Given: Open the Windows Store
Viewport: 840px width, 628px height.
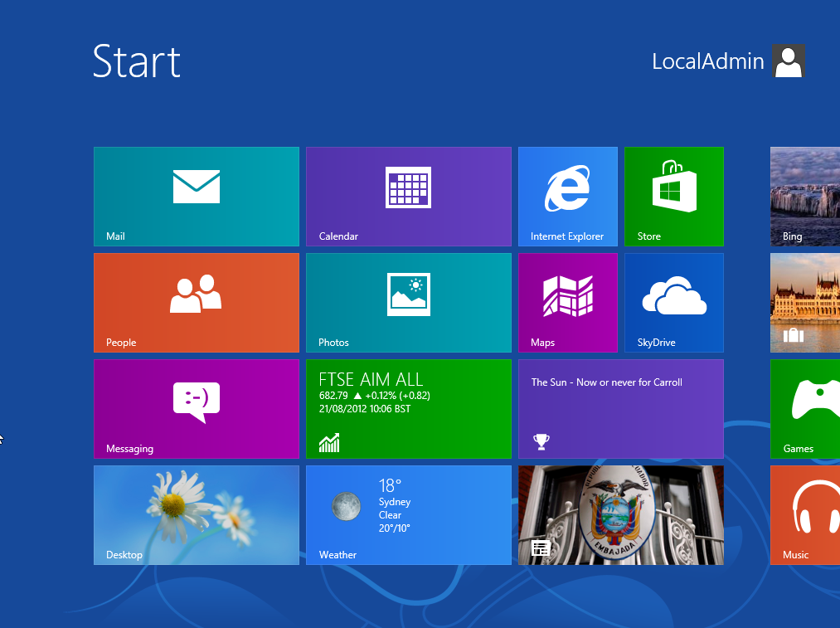Looking at the screenshot, I should (x=673, y=197).
